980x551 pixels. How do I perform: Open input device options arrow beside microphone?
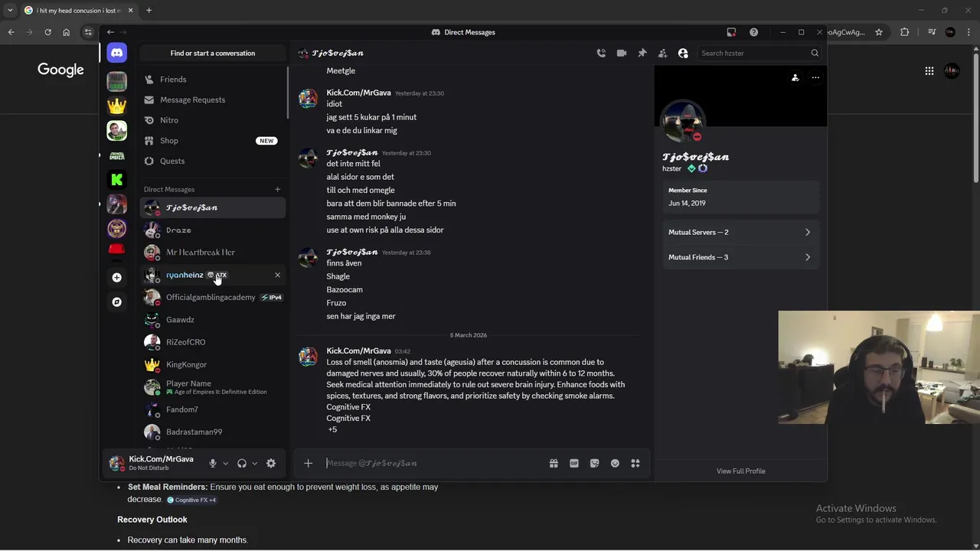pyautogui.click(x=225, y=463)
